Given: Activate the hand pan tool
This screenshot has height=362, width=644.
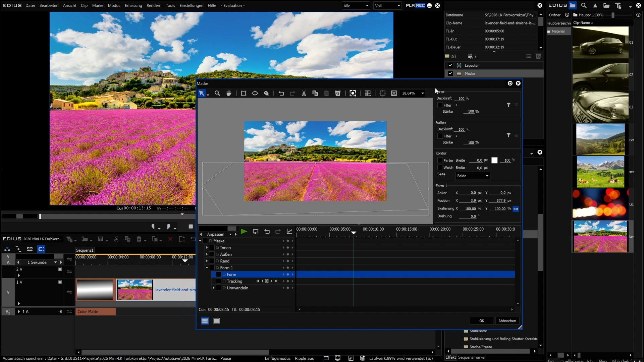Looking at the screenshot, I should click(x=229, y=94).
